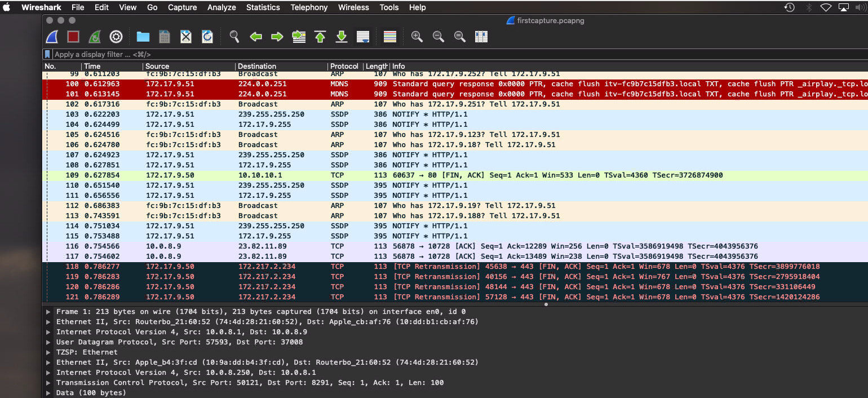Reload this capture file
Screen dimensions: 868x398
[207, 37]
